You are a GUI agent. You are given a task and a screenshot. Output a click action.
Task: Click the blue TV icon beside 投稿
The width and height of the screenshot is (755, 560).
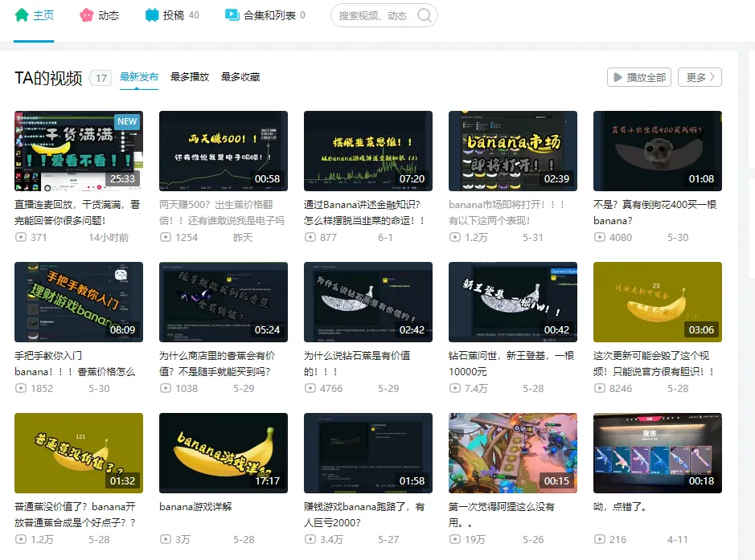click(x=152, y=15)
